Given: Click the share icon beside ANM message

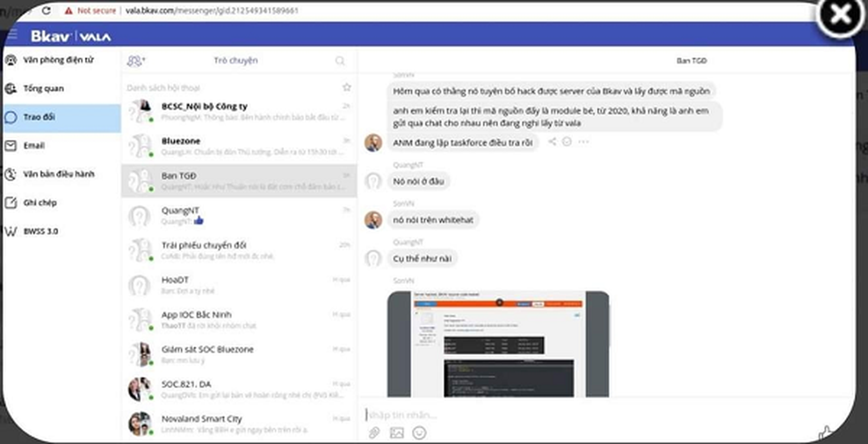Looking at the screenshot, I should (552, 142).
